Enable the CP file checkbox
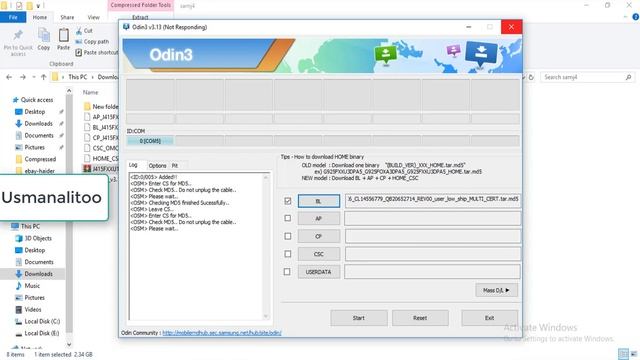The height and width of the screenshot is (360, 640). [x=288, y=236]
